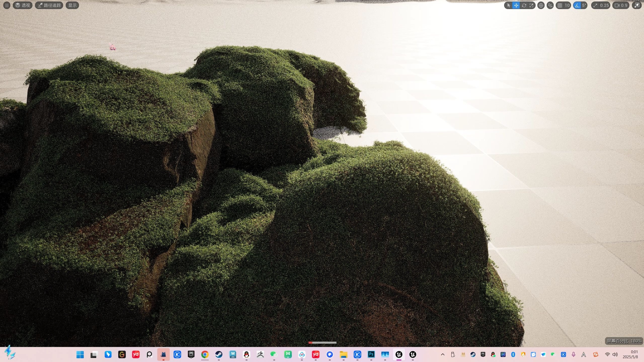Image resolution: width=644 pixels, height=362 pixels.
Task: Open the second blue K app in taskbar
Action: click(357, 354)
